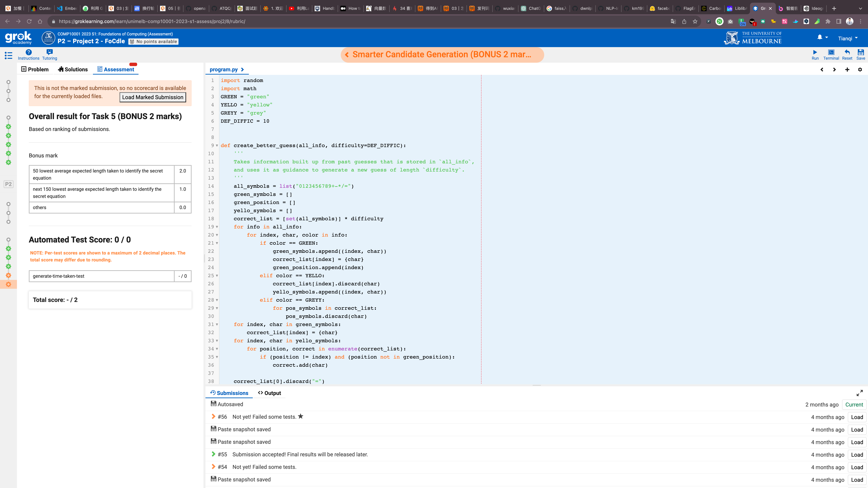Switch to the Solutions tab
The width and height of the screenshot is (868, 488).
coord(73,69)
